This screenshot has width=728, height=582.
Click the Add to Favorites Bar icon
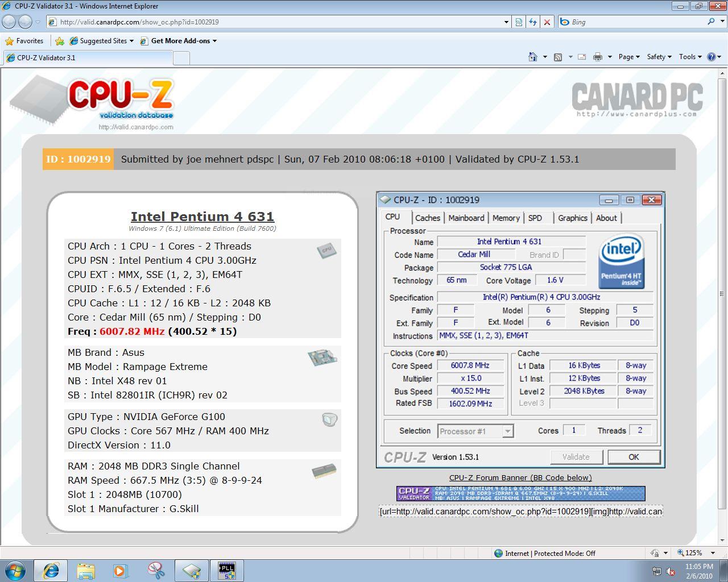tap(60, 41)
